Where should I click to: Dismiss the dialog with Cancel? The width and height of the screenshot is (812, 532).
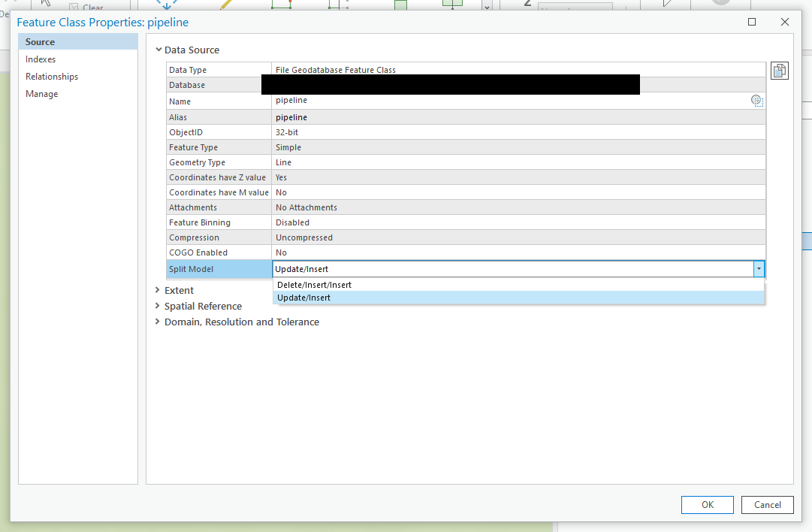click(x=767, y=504)
